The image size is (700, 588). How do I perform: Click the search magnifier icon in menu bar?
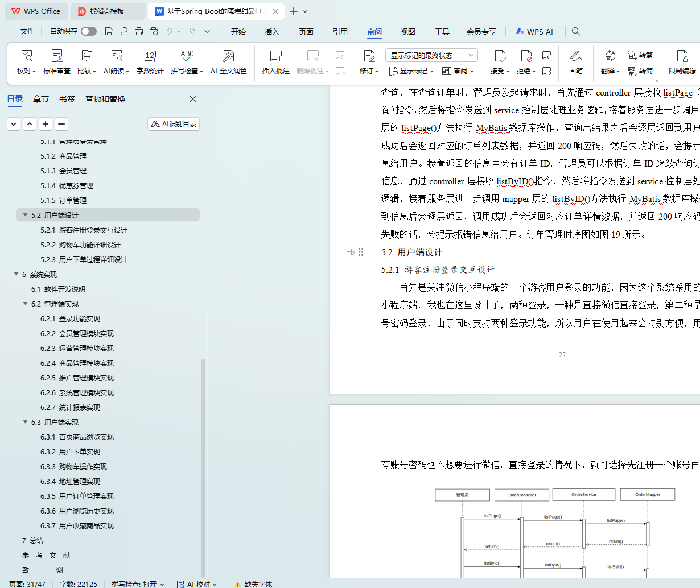coord(576,32)
